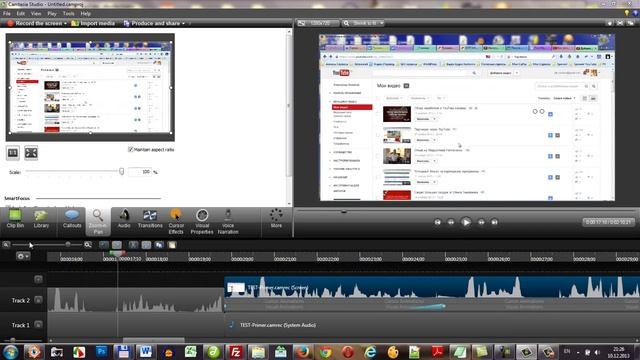Viewport: 640px width, 360px height.
Task: Click the scale to fit button
Action: [31, 153]
